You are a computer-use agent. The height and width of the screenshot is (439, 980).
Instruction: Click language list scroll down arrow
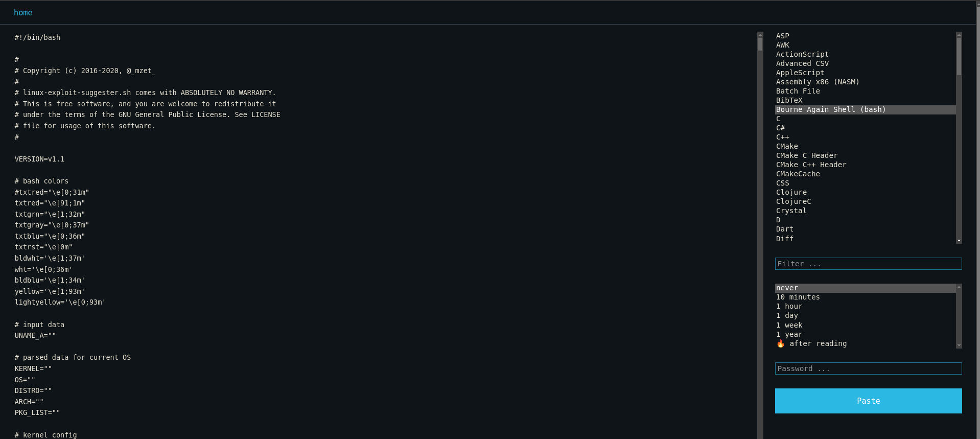point(959,240)
